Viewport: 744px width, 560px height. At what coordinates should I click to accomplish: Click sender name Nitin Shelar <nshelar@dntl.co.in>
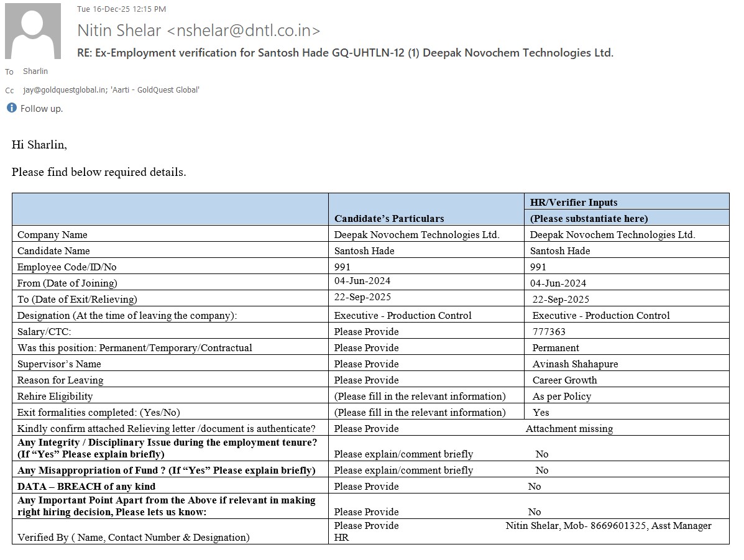198,30
